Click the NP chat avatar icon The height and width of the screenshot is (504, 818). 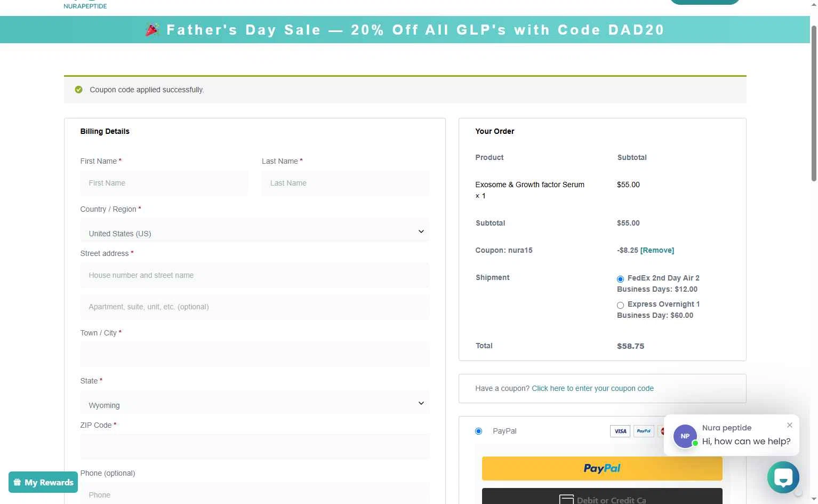(x=685, y=436)
